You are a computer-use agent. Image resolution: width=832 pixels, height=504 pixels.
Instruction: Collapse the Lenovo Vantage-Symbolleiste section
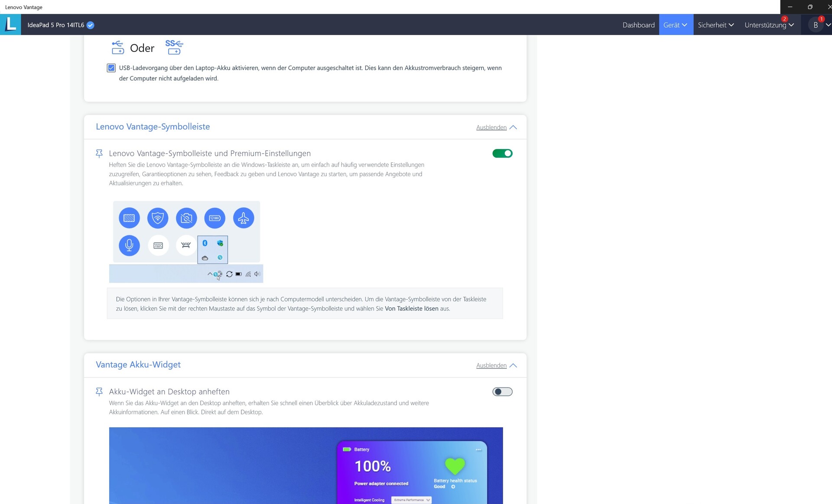pos(496,127)
